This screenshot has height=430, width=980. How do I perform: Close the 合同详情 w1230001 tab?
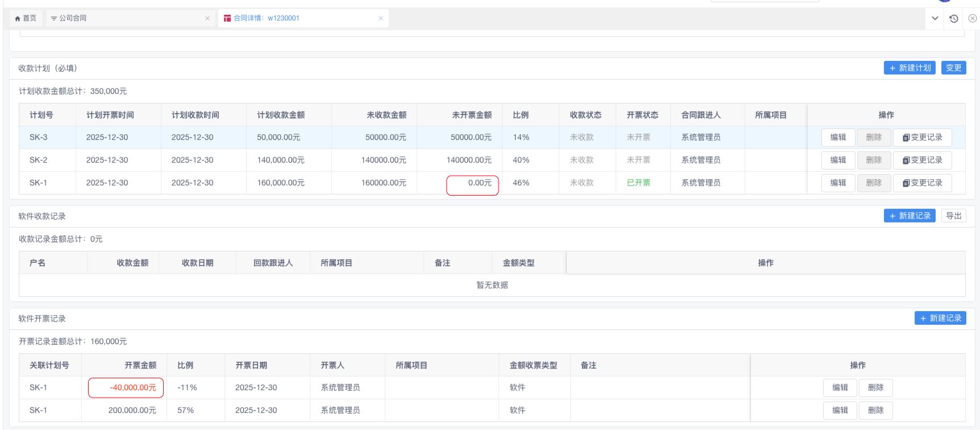pos(381,18)
